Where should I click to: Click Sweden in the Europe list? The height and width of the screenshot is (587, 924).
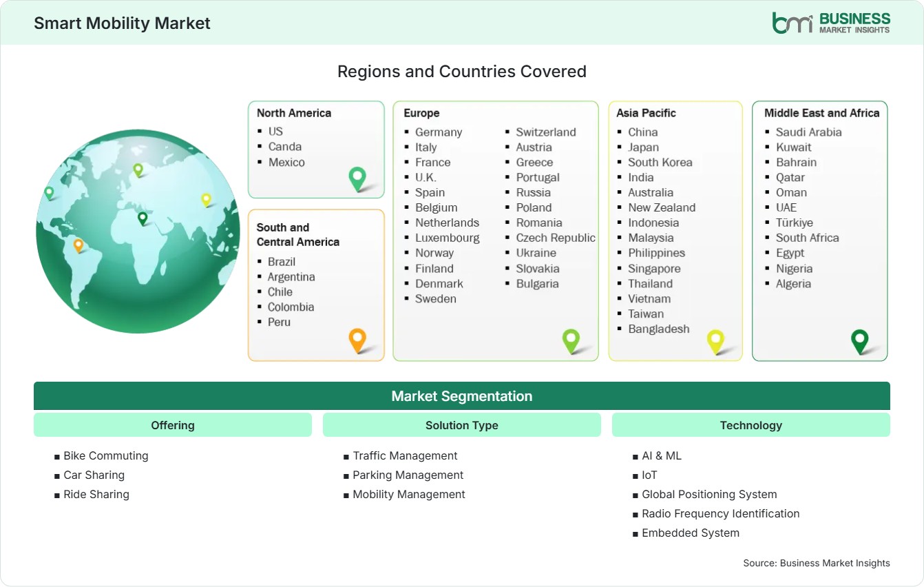436,299
